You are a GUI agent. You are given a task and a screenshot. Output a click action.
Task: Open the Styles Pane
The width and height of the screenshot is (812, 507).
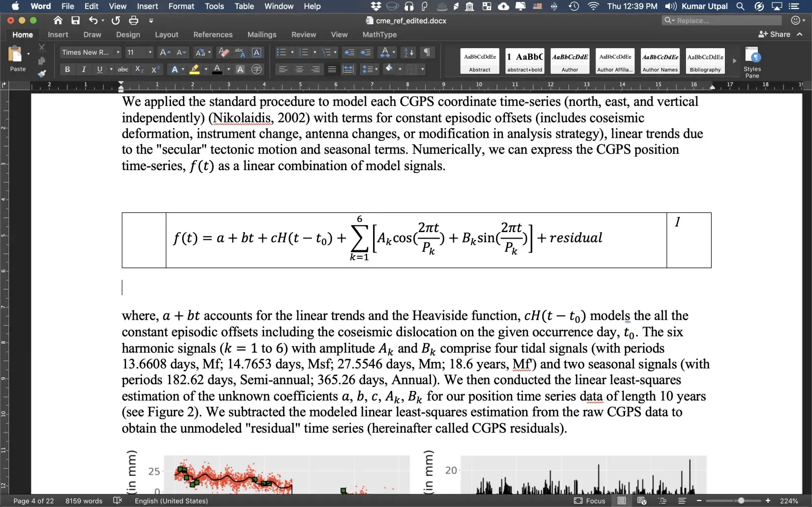pos(752,62)
